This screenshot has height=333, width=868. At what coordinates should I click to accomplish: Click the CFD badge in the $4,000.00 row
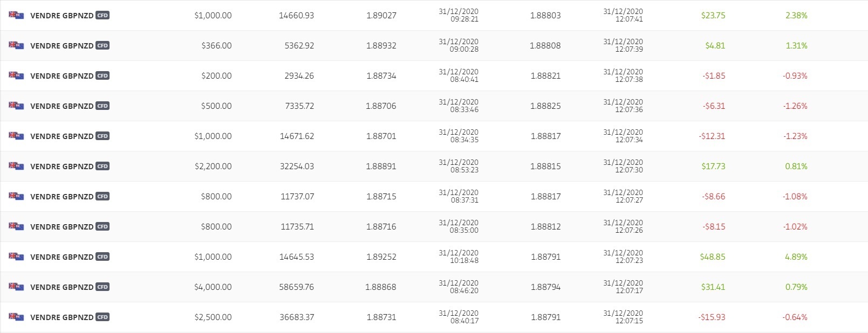click(x=102, y=287)
